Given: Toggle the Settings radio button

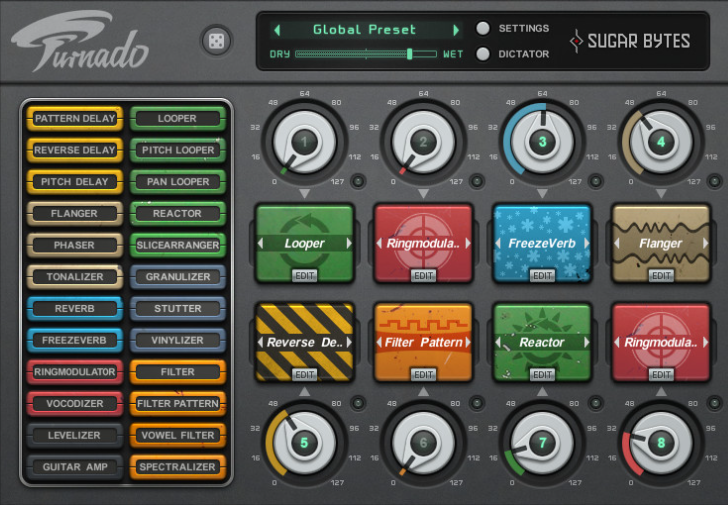Looking at the screenshot, I should (x=483, y=28).
